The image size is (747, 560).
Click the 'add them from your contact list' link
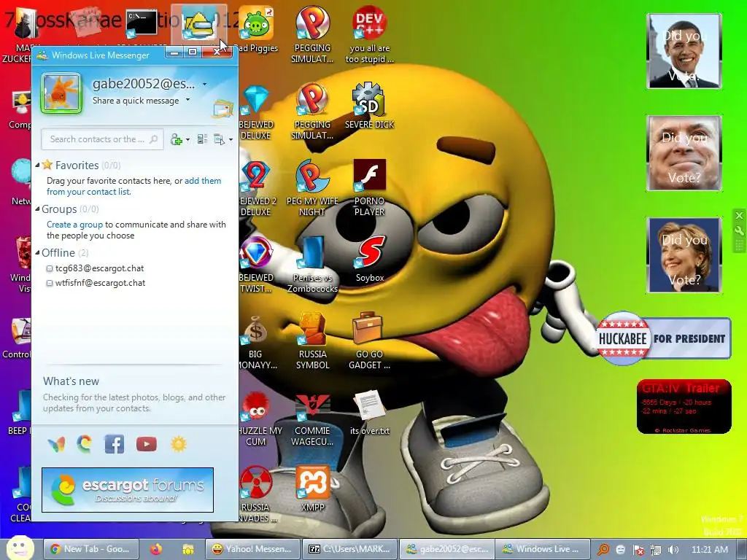pos(134,186)
